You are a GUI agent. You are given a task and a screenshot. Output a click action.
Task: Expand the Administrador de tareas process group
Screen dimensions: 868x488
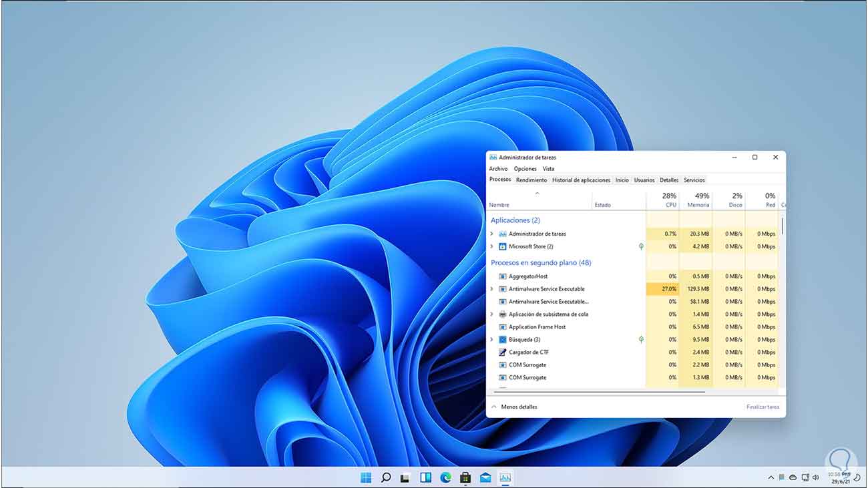pyautogui.click(x=492, y=234)
